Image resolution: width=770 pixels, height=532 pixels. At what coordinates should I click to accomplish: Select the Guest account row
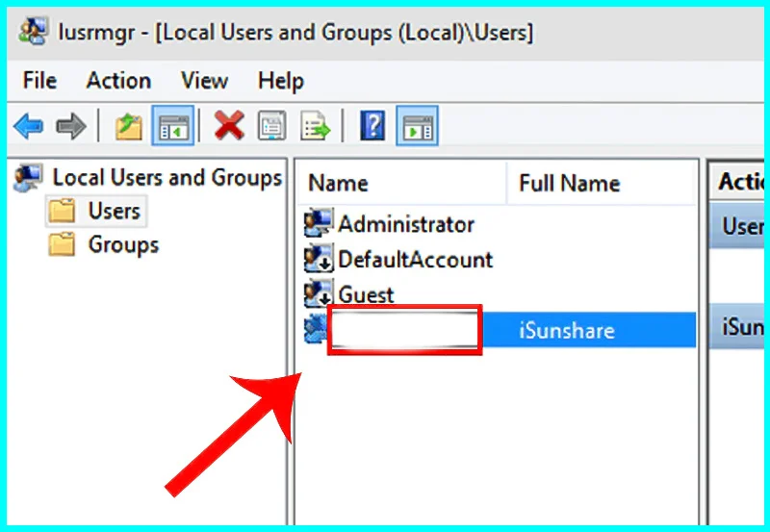pos(366,294)
